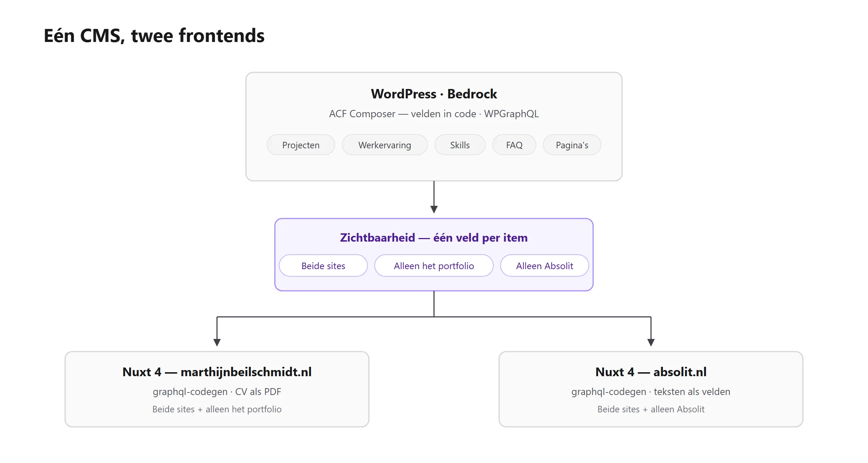
Task: Choose the Alleen Absolit option
Action: (544, 266)
